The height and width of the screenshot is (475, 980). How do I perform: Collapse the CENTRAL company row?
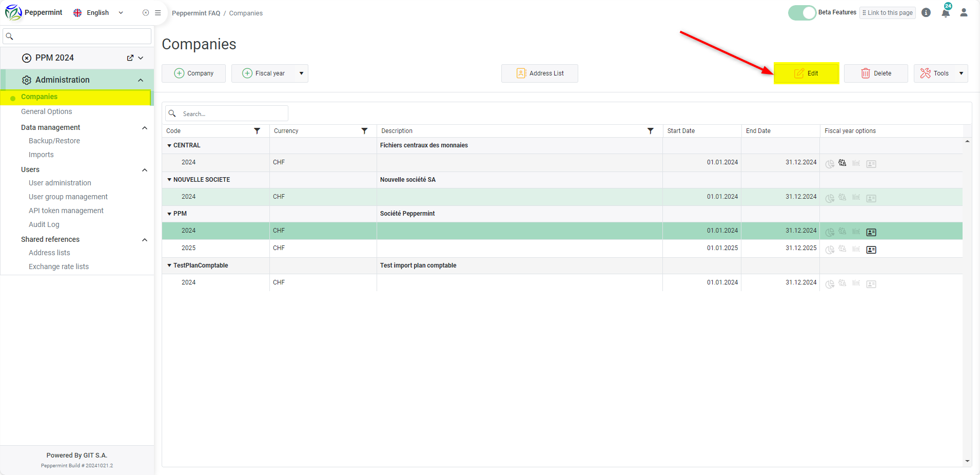(169, 146)
